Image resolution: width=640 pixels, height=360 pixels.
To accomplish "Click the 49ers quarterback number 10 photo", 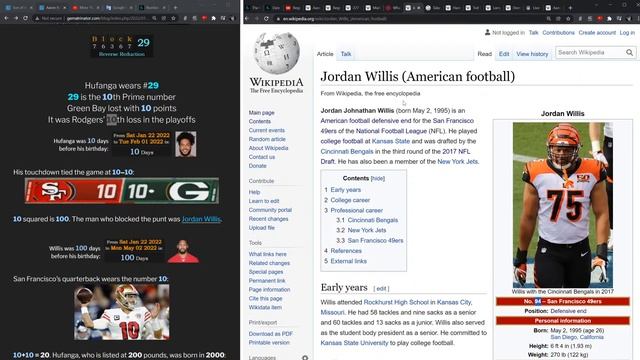I will (122, 312).
